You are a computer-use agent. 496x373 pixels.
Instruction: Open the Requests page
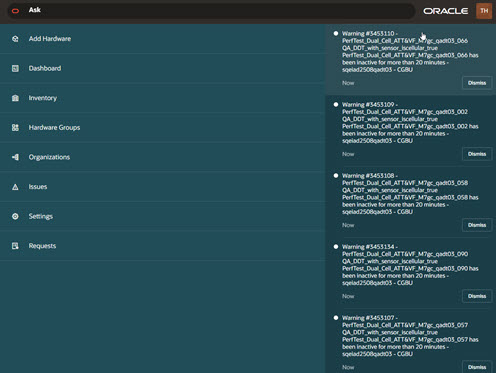pos(162,246)
